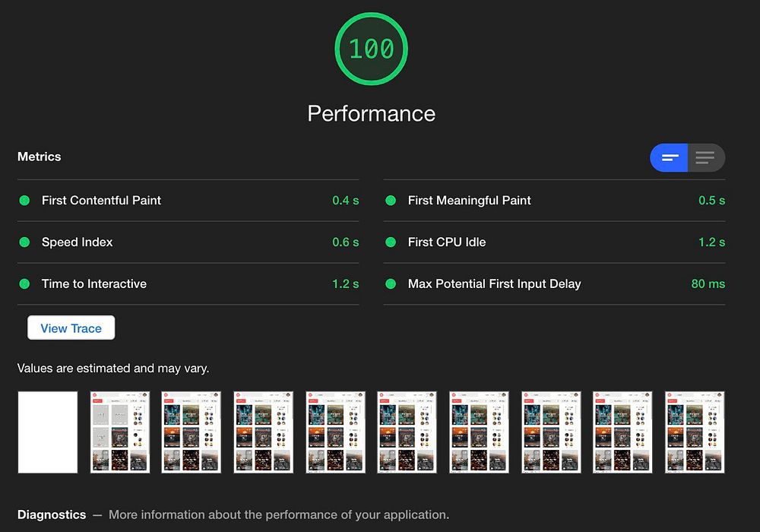Click the Diagnostics section heading
Viewport: 760px width, 532px height.
pyautogui.click(x=52, y=515)
